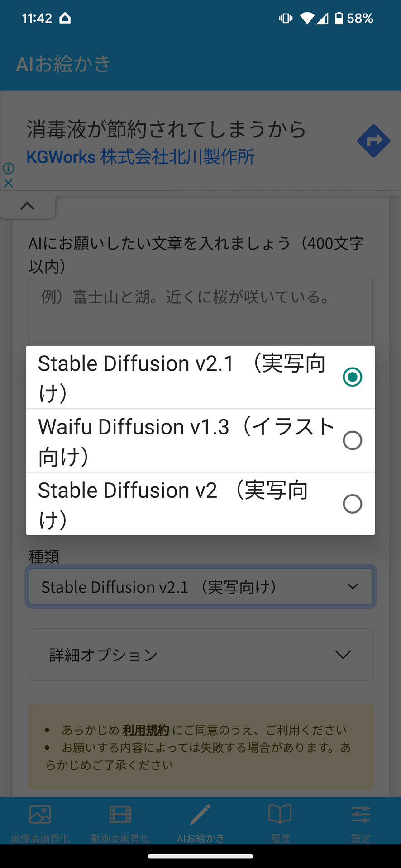Open the 利用規約 terms link
Screen dimensions: 401x868
pyautogui.click(x=146, y=730)
